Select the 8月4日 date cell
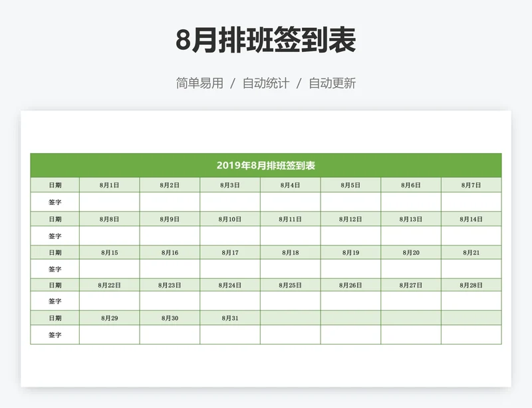 tap(291, 185)
